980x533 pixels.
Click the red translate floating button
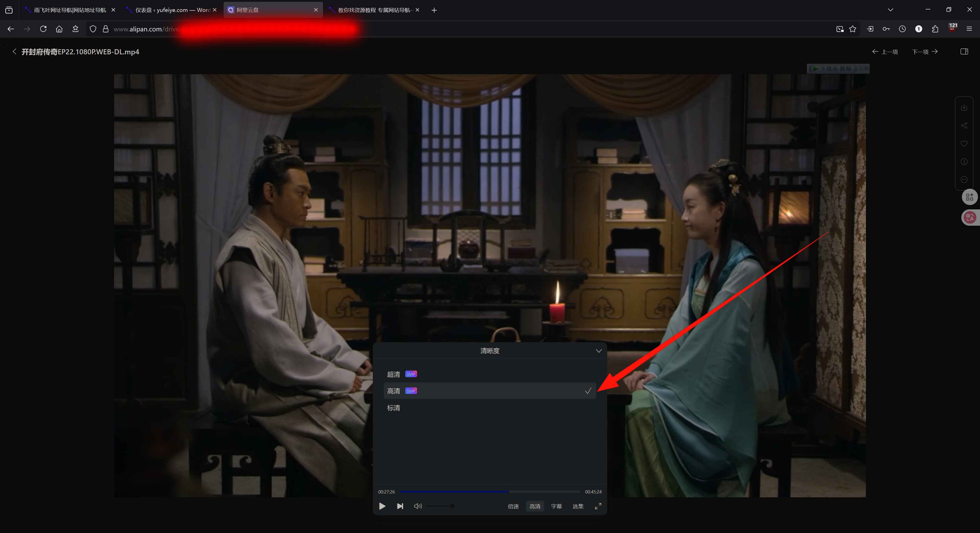(970, 218)
